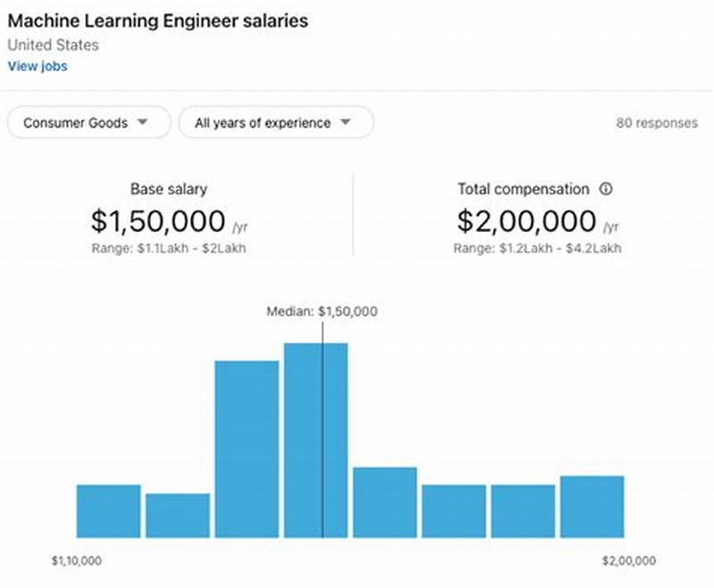Select the Total compensation section heading
The width and height of the screenshot is (714, 588).
[x=523, y=188]
